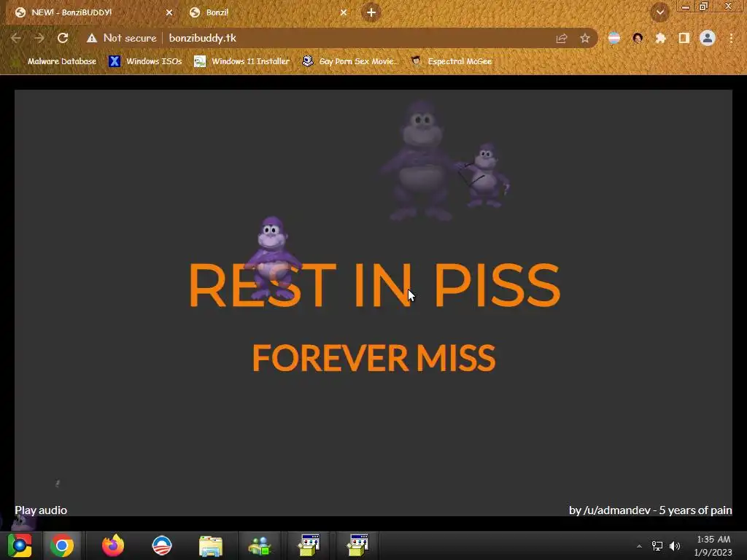This screenshot has width=747, height=560.
Task: Open a new tab
Action: 371,12
